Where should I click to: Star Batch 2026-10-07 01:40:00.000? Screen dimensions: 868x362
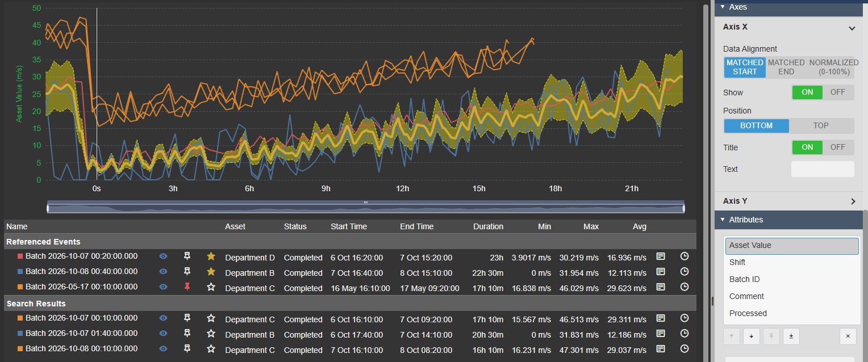pyautogui.click(x=211, y=334)
